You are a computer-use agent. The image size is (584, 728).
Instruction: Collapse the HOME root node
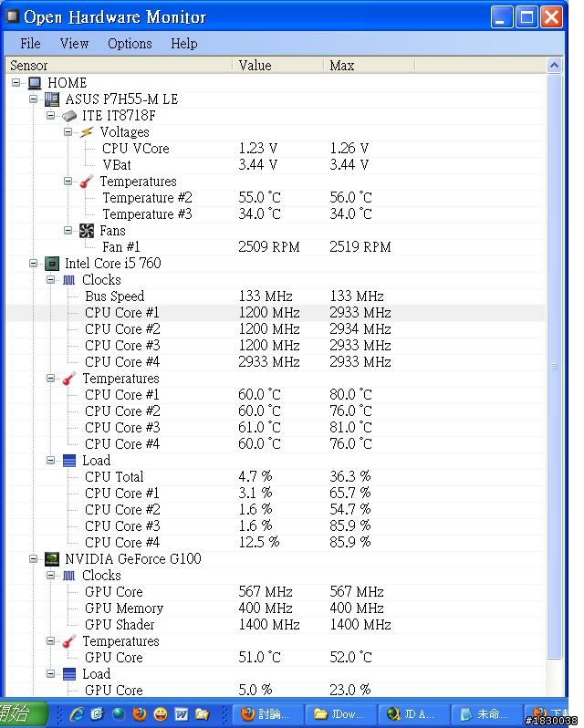click(16, 83)
